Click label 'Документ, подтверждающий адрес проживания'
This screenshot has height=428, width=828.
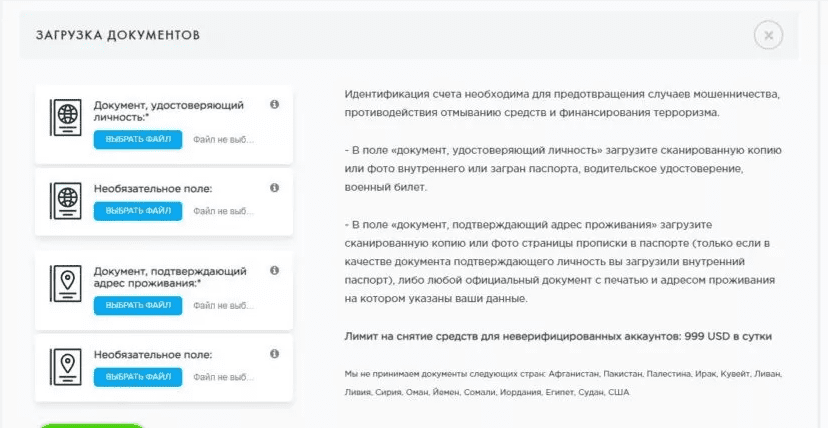pos(170,277)
